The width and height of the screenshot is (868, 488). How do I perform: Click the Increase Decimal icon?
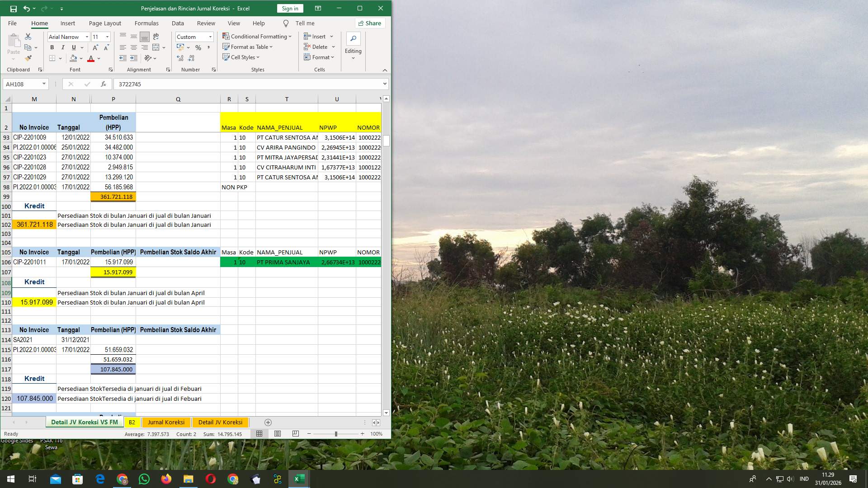[180, 58]
